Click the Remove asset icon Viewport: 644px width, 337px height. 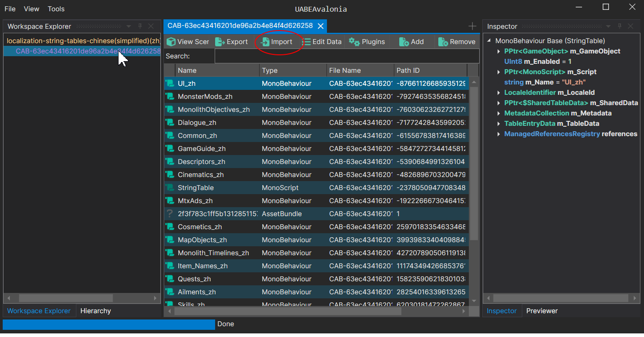[443, 42]
